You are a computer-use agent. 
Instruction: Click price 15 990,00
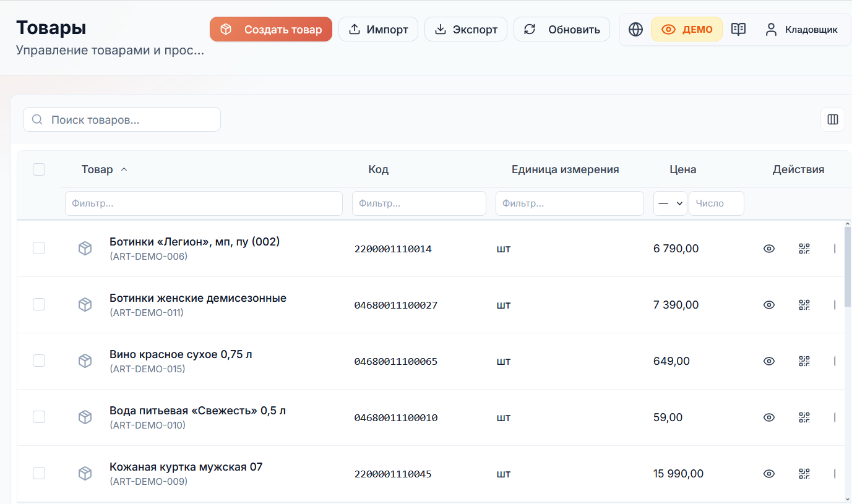tap(678, 474)
